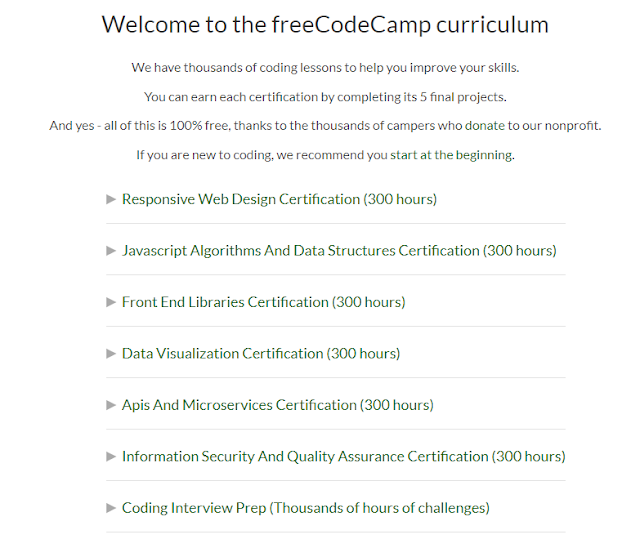Select the Javascript Algorithms And Data Structures title
Viewport: 640px width, 548px height.
[x=339, y=251]
